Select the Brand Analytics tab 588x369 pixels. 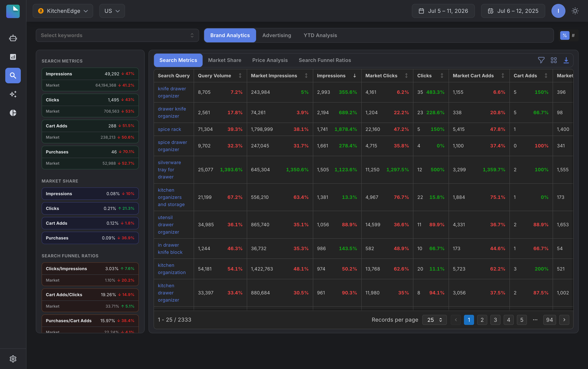click(x=230, y=35)
